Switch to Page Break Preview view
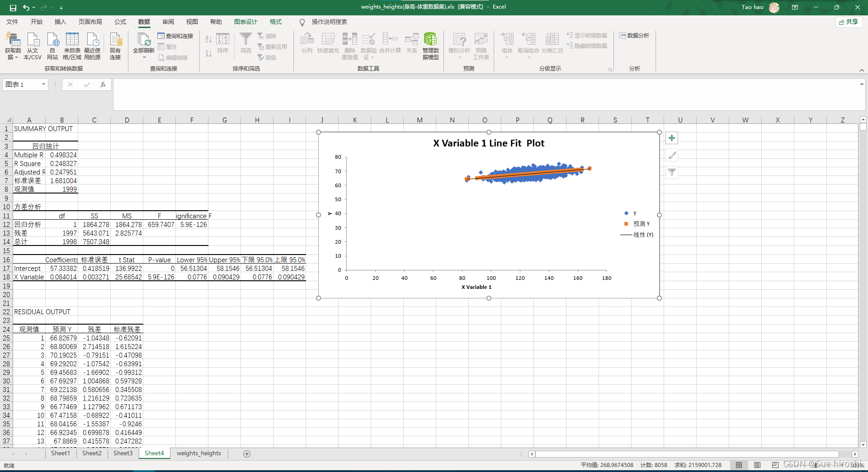The image size is (868, 472). pyautogui.click(x=775, y=465)
